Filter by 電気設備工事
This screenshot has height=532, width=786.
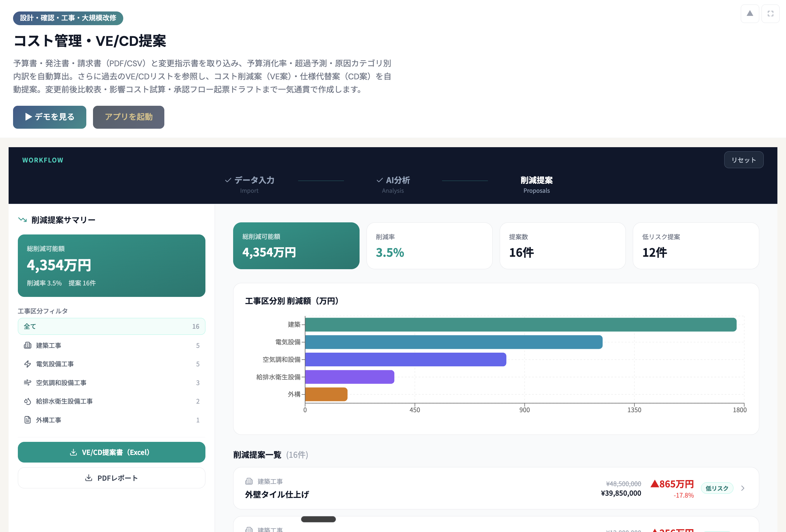tap(111, 364)
